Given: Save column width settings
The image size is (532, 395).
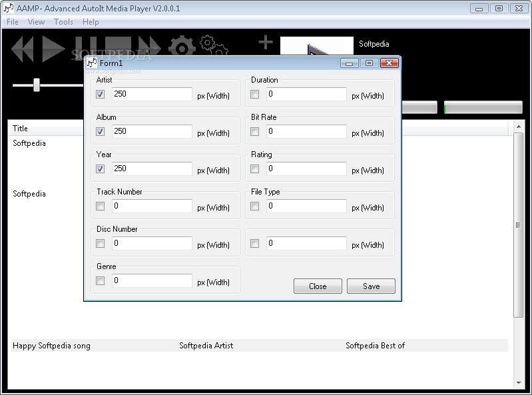Looking at the screenshot, I should (371, 286).
